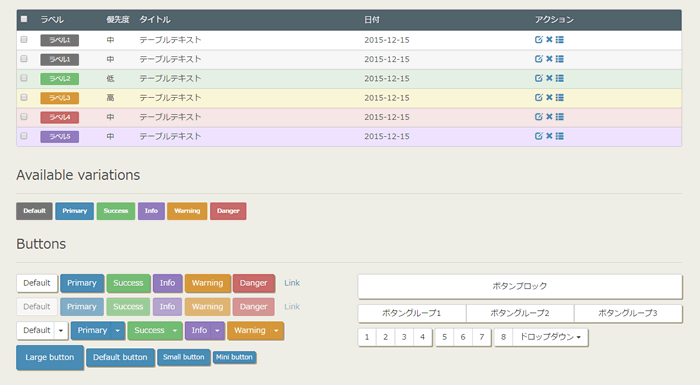Click the Large button
Image resolution: width=700 pixels, height=385 pixels.
coord(50,357)
